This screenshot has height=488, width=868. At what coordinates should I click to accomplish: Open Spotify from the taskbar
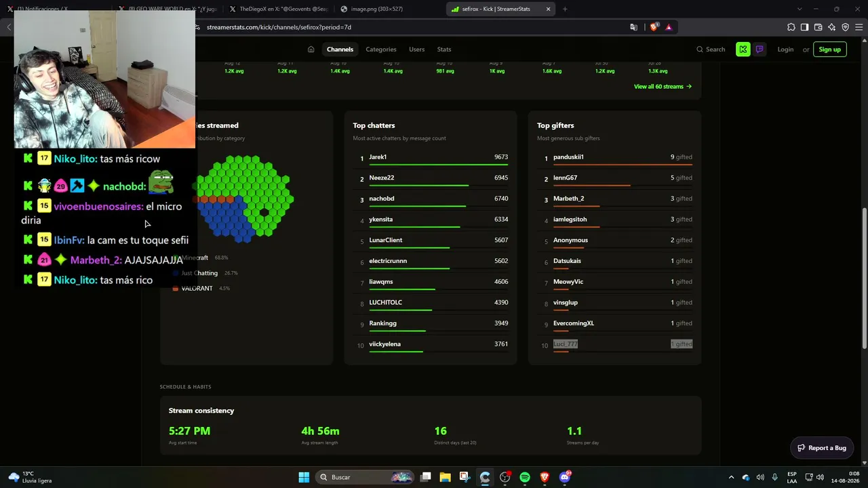click(525, 477)
